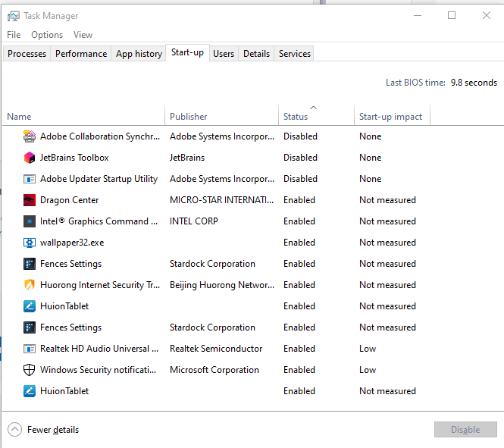504x448 pixels.
Task: Click the JetBrains publisher cell
Action: (187, 158)
